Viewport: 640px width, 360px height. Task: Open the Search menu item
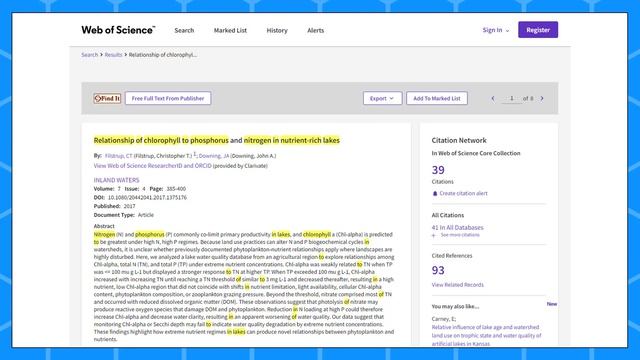pyautogui.click(x=184, y=30)
